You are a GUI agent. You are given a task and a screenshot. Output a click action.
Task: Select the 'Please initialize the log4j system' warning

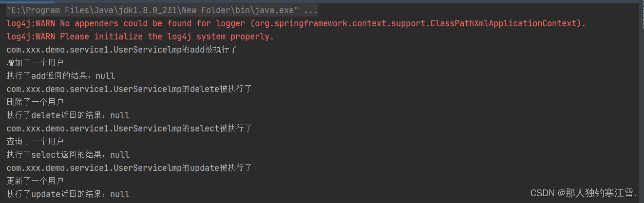click(140, 37)
